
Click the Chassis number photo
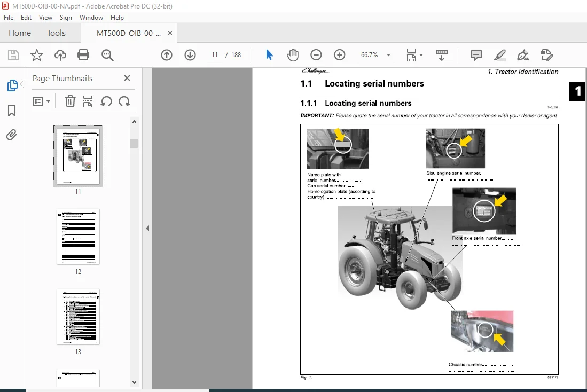(x=482, y=331)
